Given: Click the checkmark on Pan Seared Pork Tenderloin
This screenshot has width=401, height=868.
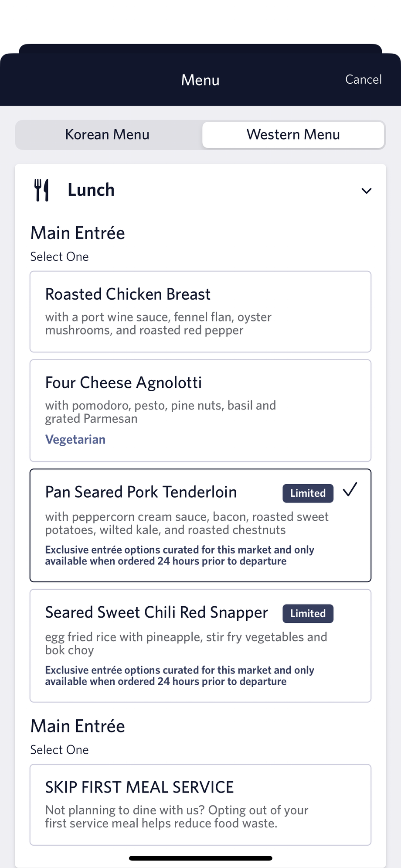Looking at the screenshot, I should click(350, 489).
